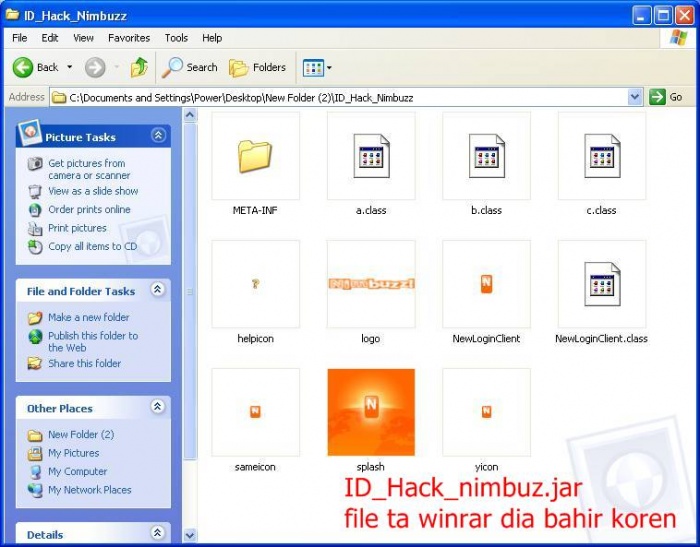
Task: Select the b.class file icon
Action: click(486, 156)
